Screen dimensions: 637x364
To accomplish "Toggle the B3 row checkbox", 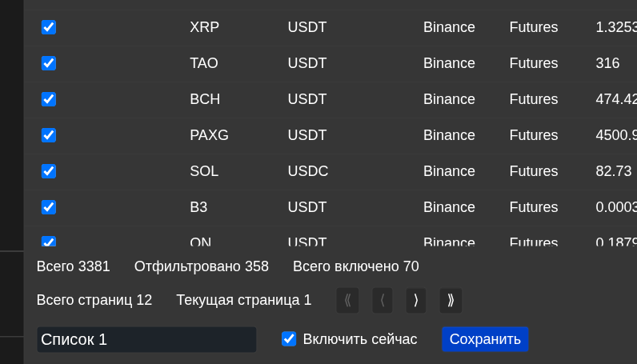I will click(49, 207).
